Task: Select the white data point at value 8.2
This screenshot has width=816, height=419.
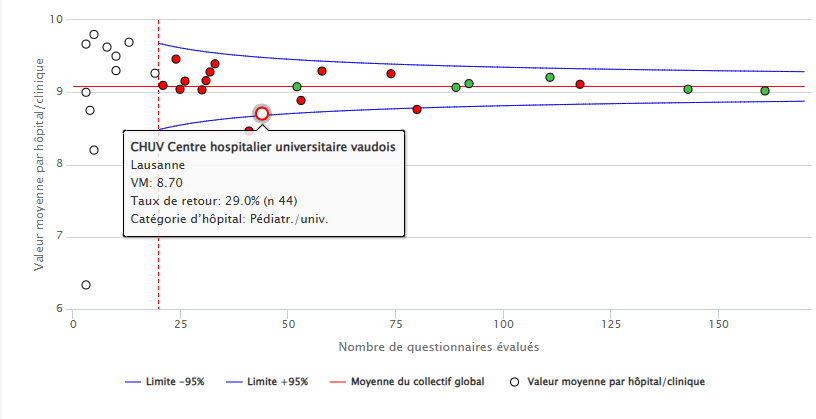Action: pyautogui.click(x=94, y=150)
